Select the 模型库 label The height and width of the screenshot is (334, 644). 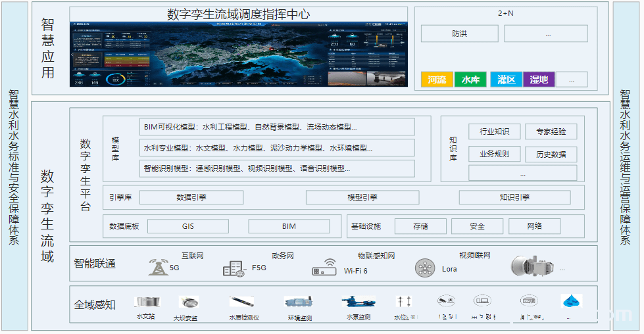pos(115,149)
